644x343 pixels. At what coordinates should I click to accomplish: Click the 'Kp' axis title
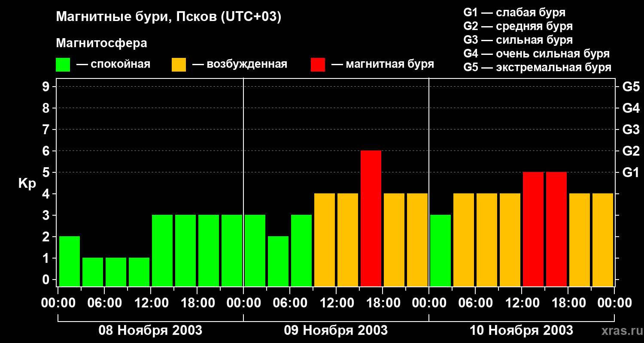(27, 184)
